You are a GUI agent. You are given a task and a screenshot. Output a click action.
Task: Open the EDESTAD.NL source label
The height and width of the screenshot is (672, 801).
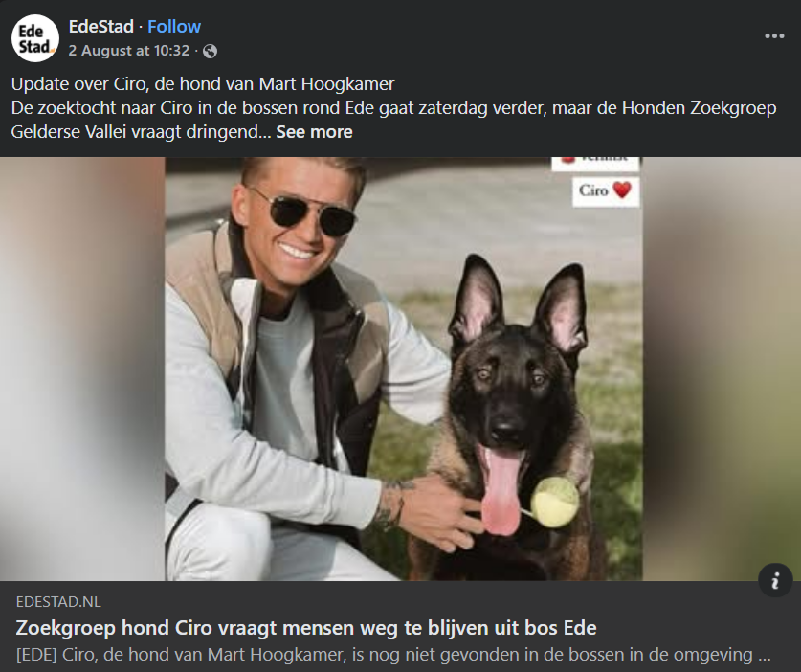pyautogui.click(x=58, y=602)
